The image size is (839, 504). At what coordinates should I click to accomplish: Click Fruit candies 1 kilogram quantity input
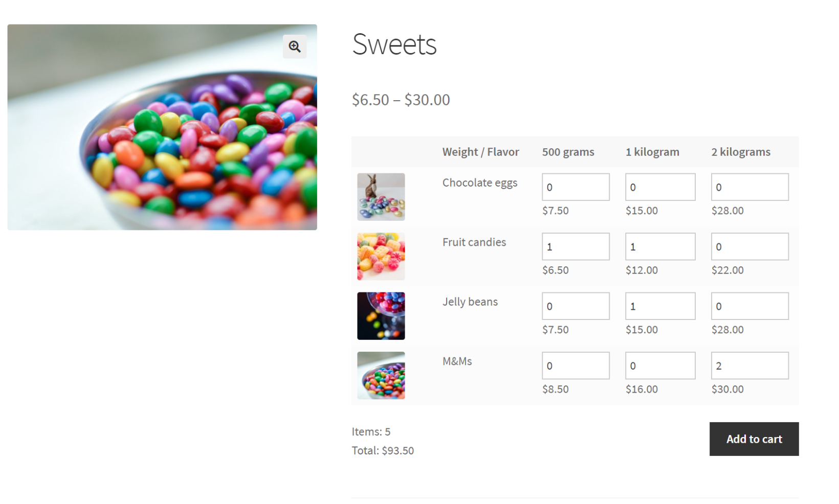660,246
